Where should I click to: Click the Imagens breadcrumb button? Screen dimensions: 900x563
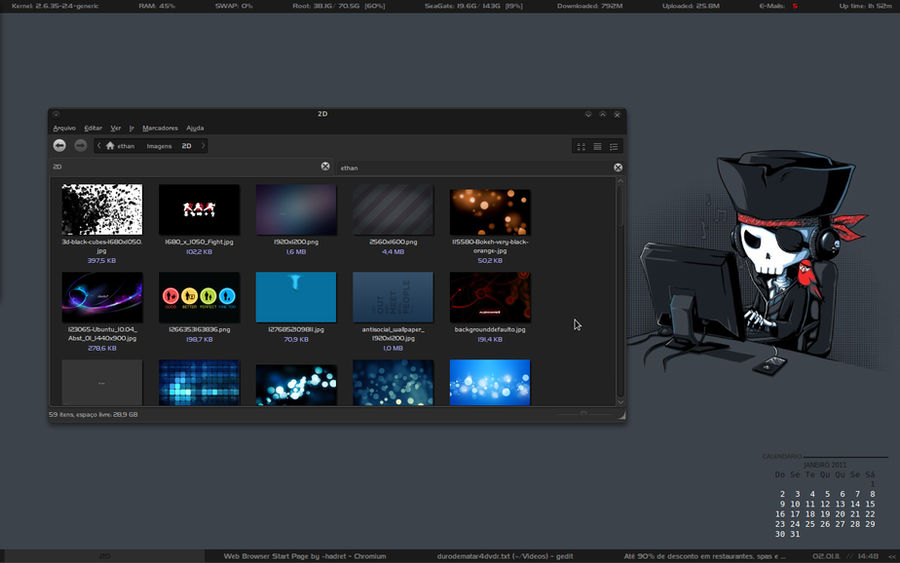[159, 146]
